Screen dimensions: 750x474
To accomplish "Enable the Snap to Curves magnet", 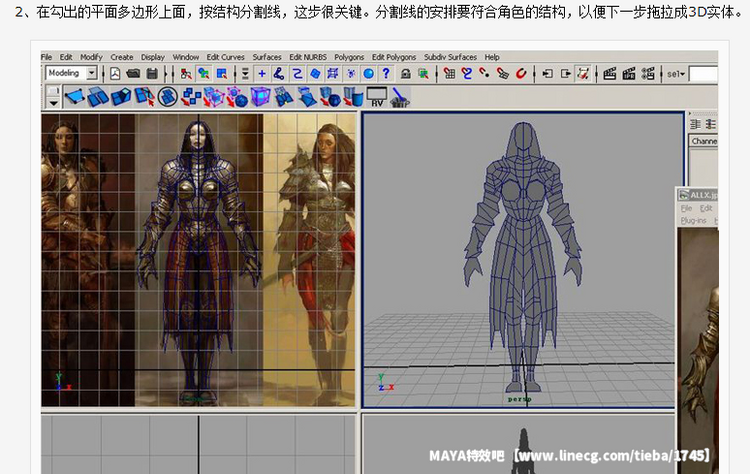I will tap(467, 74).
